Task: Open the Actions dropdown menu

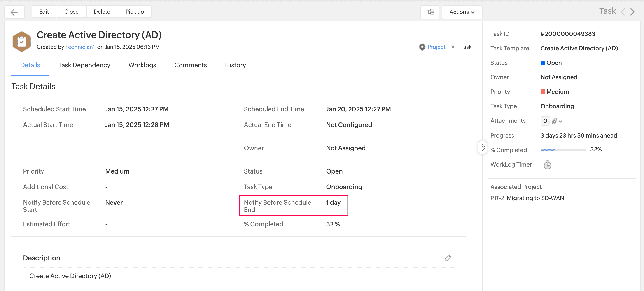Action: [462, 12]
